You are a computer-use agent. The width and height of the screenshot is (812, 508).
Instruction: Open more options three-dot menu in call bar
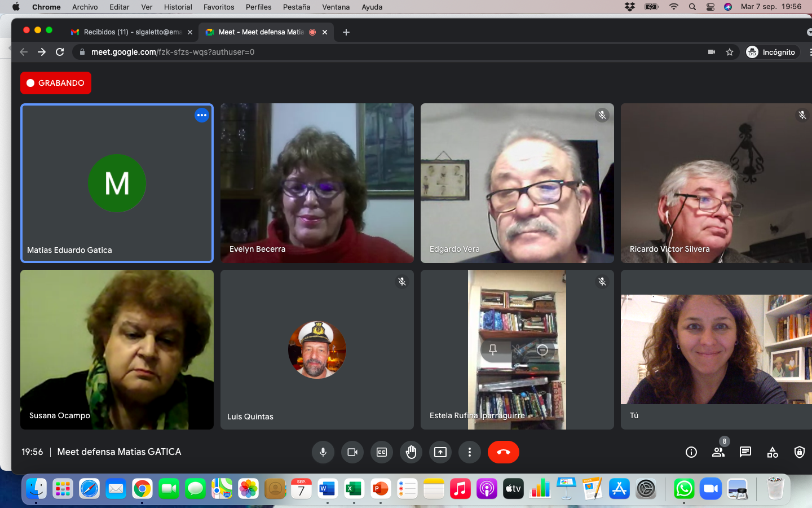(470, 452)
